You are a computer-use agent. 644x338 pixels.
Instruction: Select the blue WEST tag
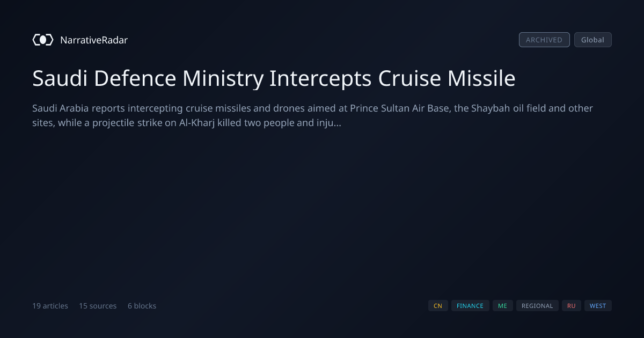598,306
